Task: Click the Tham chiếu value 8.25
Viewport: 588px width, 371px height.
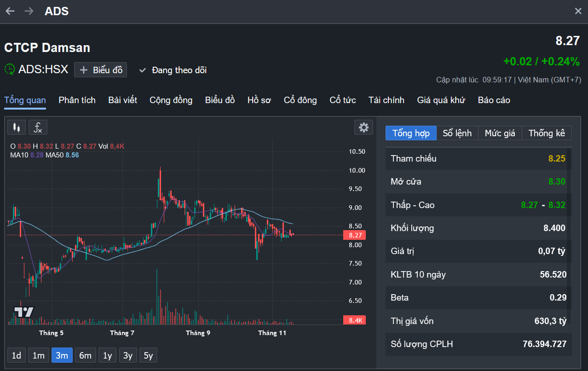Action: coord(557,158)
